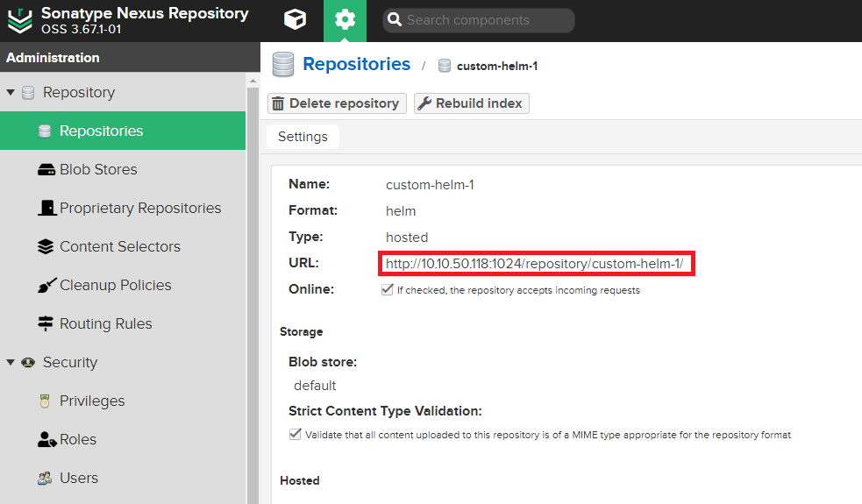The image size is (862, 504).
Task: Click the Delete repository button
Action: (337, 103)
